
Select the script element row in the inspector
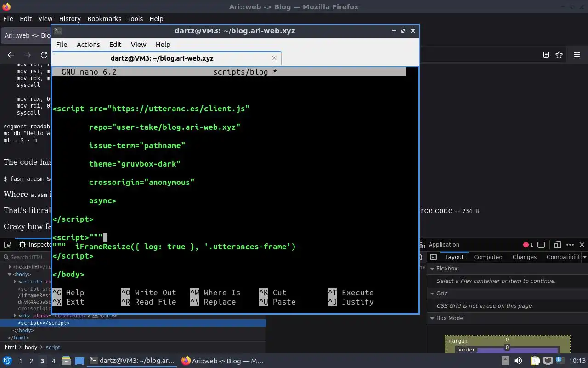[x=133, y=323]
